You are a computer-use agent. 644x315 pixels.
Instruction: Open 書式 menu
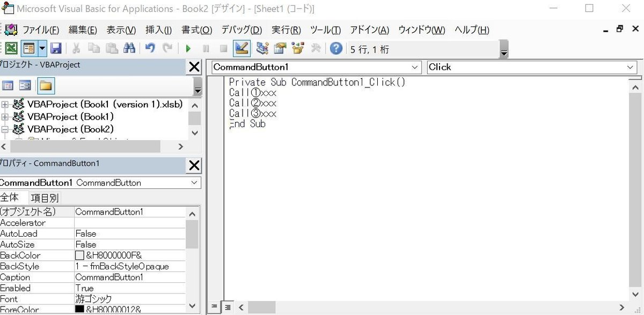tap(196, 30)
